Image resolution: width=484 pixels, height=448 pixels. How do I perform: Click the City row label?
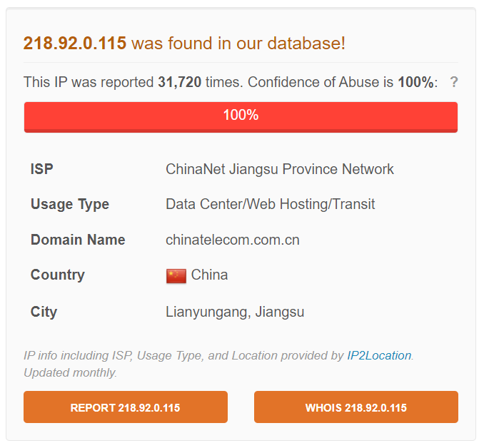(44, 312)
